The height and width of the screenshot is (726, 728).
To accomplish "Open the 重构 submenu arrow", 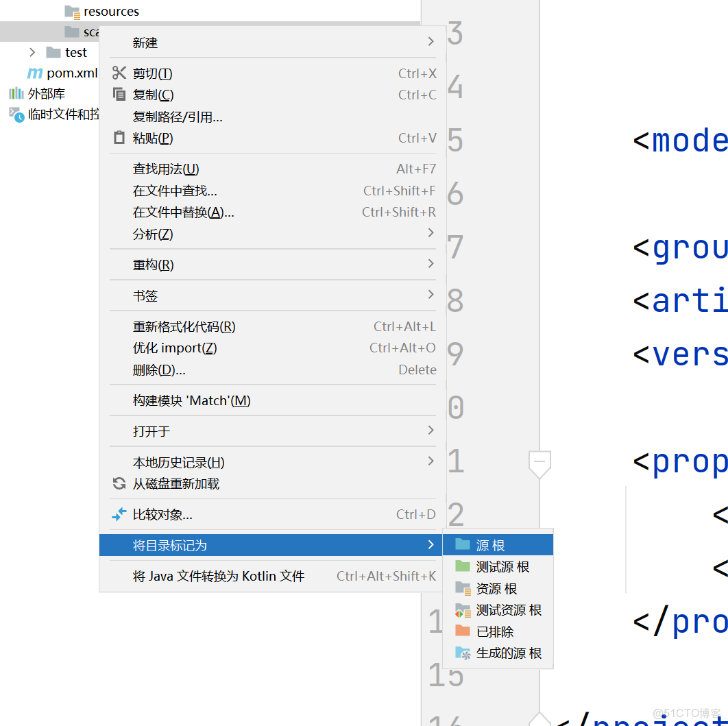I will click(x=431, y=265).
